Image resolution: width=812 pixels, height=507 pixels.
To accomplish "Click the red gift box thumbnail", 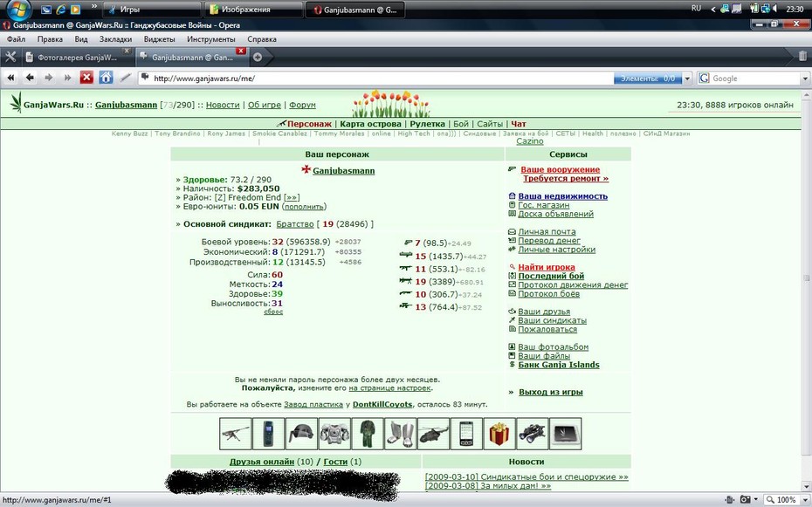I will point(499,434).
